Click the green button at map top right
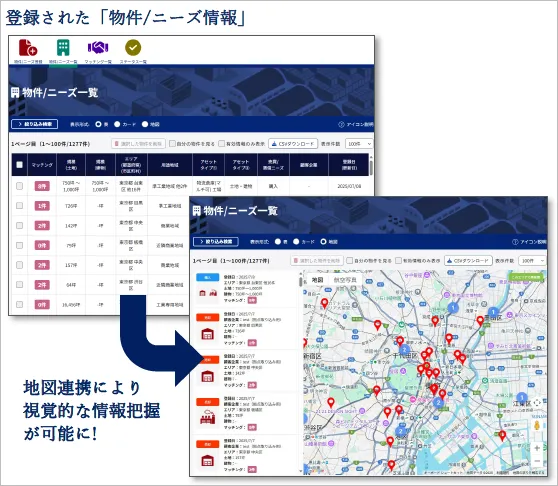 click(x=526, y=277)
